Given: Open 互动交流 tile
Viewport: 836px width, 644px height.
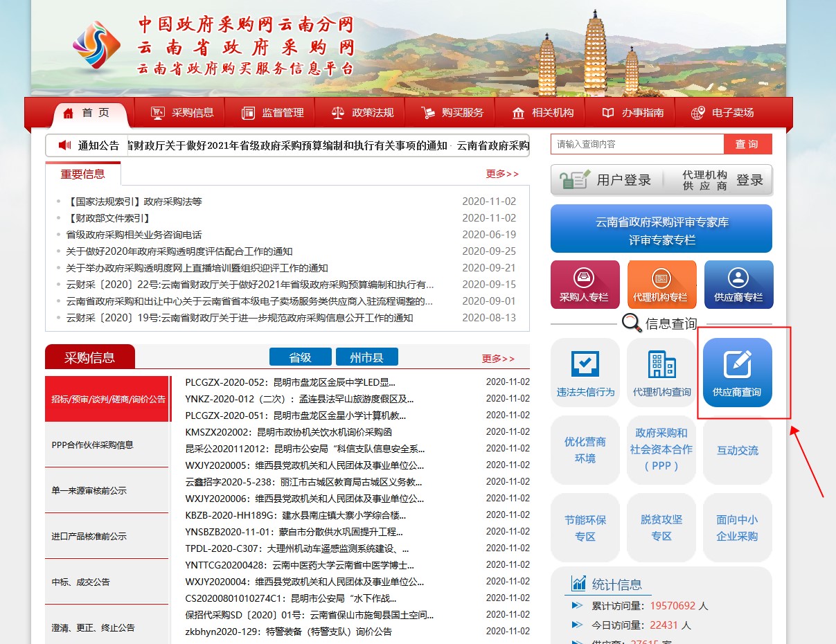Looking at the screenshot, I should point(738,450).
